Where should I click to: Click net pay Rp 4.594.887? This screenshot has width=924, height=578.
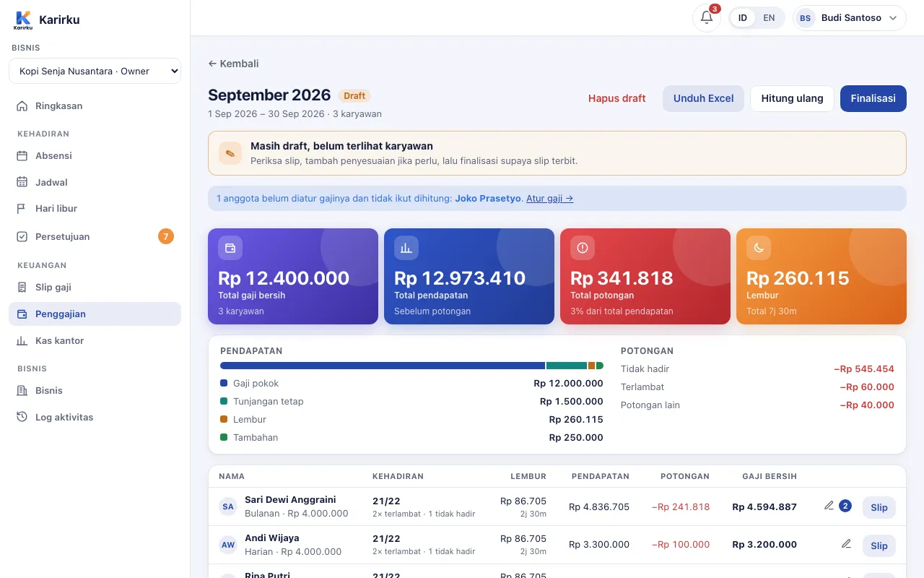(764, 506)
